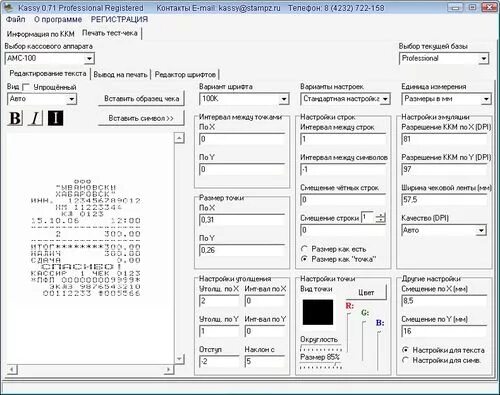Toggle italic formatting with the I icon
This screenshot has width=500, height=395.
35,118
